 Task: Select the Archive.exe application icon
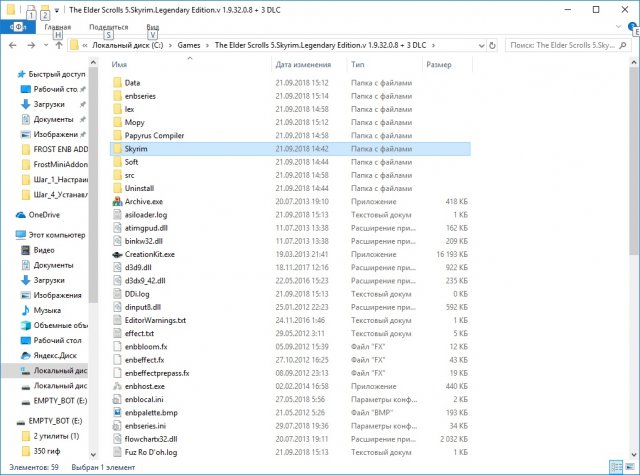point(118,202)
